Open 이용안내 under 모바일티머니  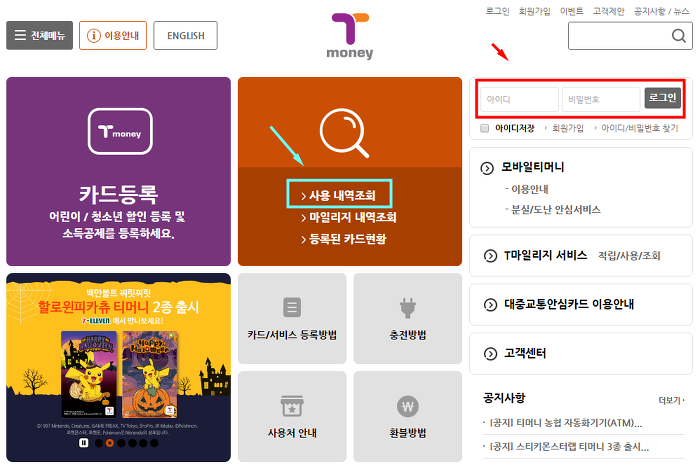(x=529, y=189)
